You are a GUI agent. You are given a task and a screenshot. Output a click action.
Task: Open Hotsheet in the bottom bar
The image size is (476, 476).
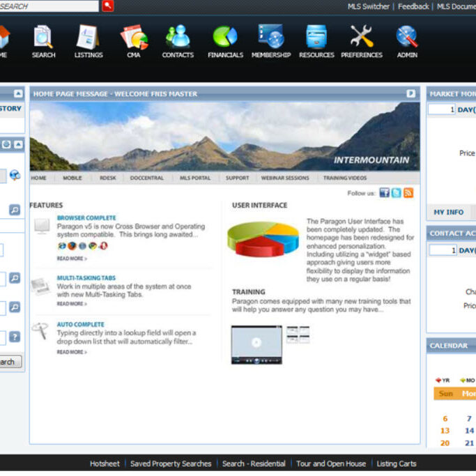point(105,463)
